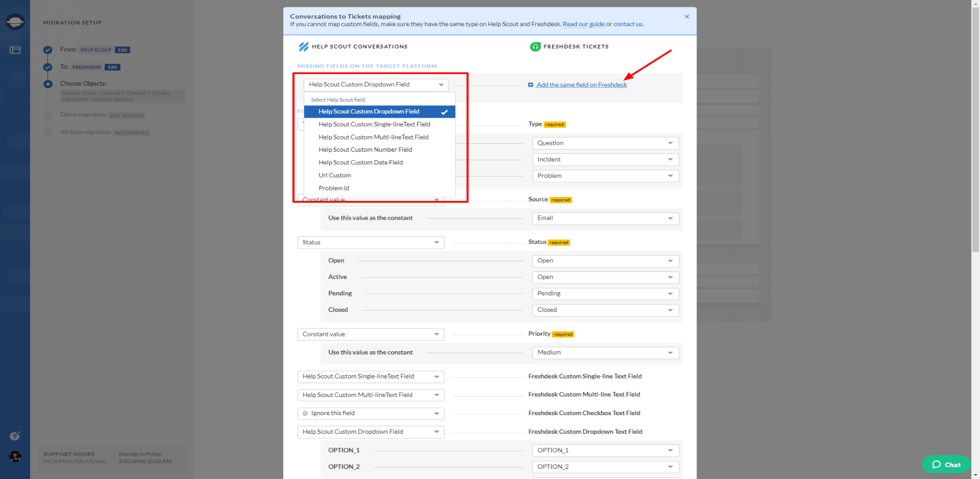This screenshot has width=980, height=479.
Task: Edit the Help Scout source platform
Action: (123, 50)
